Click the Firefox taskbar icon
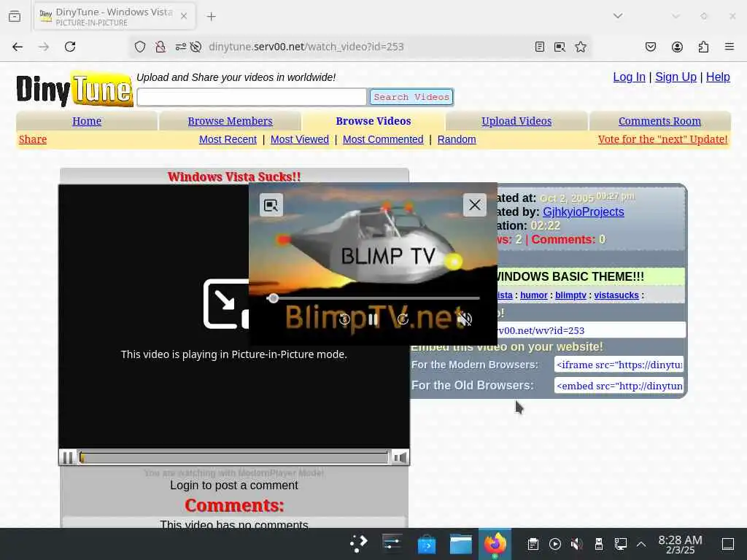Screen dimensions: 747x560 pos(495,544)
